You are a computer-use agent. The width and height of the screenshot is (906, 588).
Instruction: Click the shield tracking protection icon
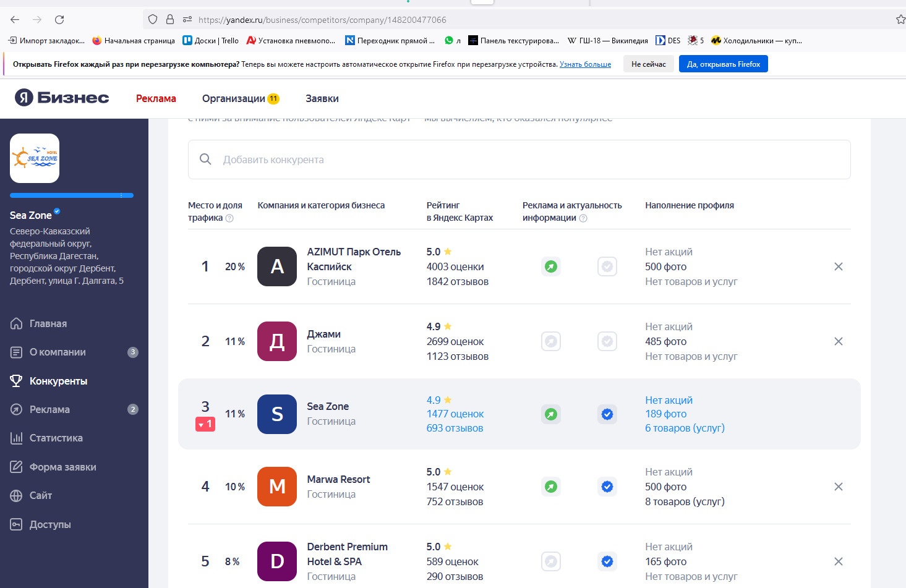click(153, 20)
